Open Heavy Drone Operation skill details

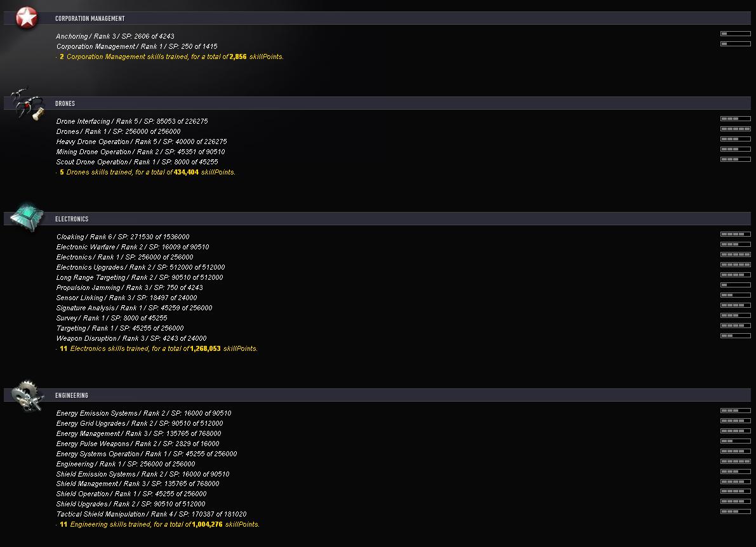(x=142, y=142)
